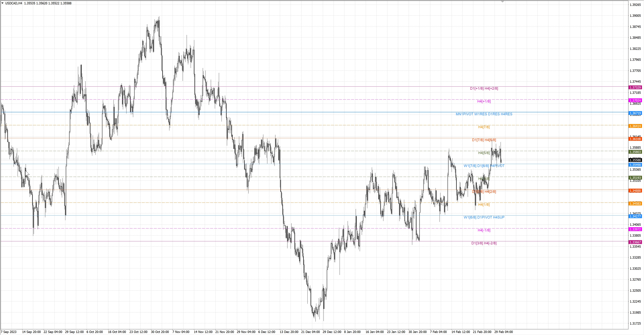Select the D1[+1/8] H4[+2/8] level label
This screenshot has width=644, height=335.
(484, 88)
